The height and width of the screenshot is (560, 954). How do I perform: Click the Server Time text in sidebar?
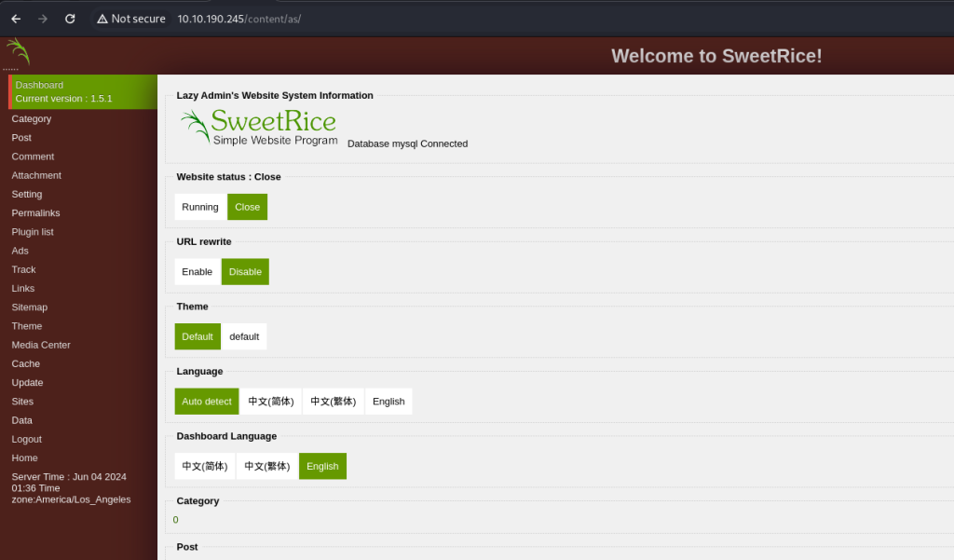pyautogui.click(x=71, y=488)
